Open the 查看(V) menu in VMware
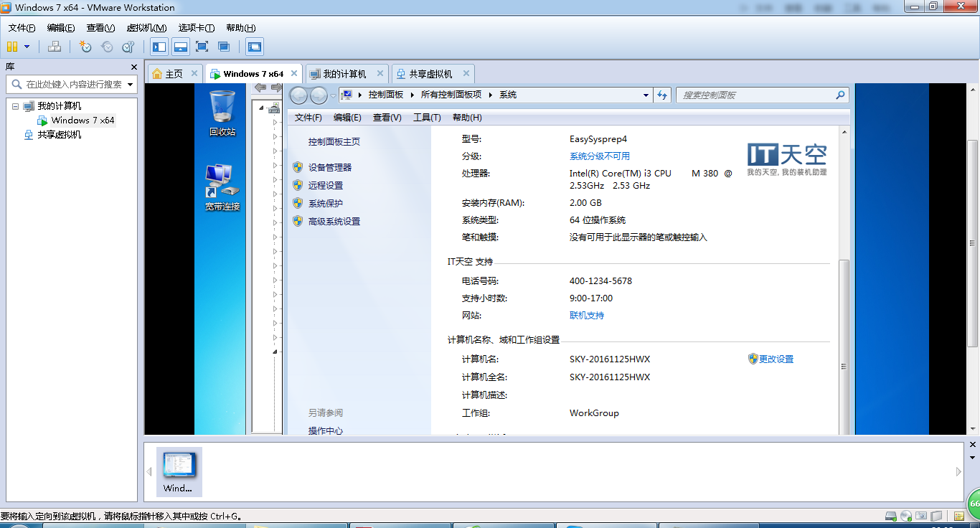The height and width of the screenshot is (528, 980). click(x=100, y=28)
